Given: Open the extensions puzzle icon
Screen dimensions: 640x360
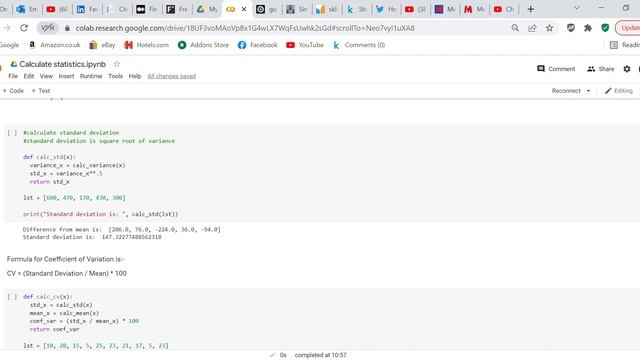Looking at the screenshot, I should click(x=588, y=28).
